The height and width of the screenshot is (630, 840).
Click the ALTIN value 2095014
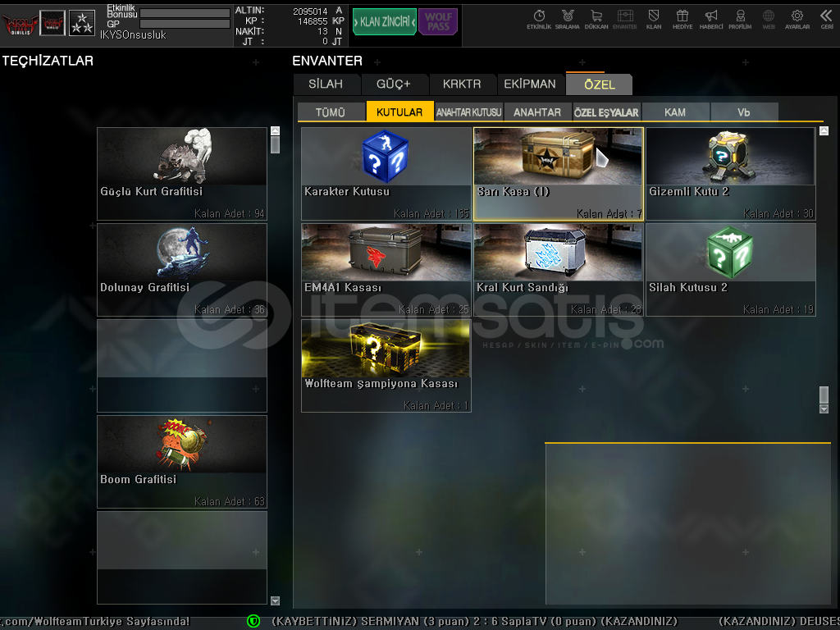click(x=310, y=11)
